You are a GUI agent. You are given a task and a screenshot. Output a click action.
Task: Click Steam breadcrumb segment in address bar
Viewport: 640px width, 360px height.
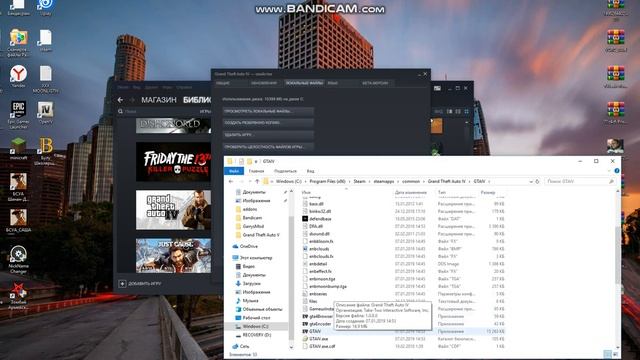[360, 181]
